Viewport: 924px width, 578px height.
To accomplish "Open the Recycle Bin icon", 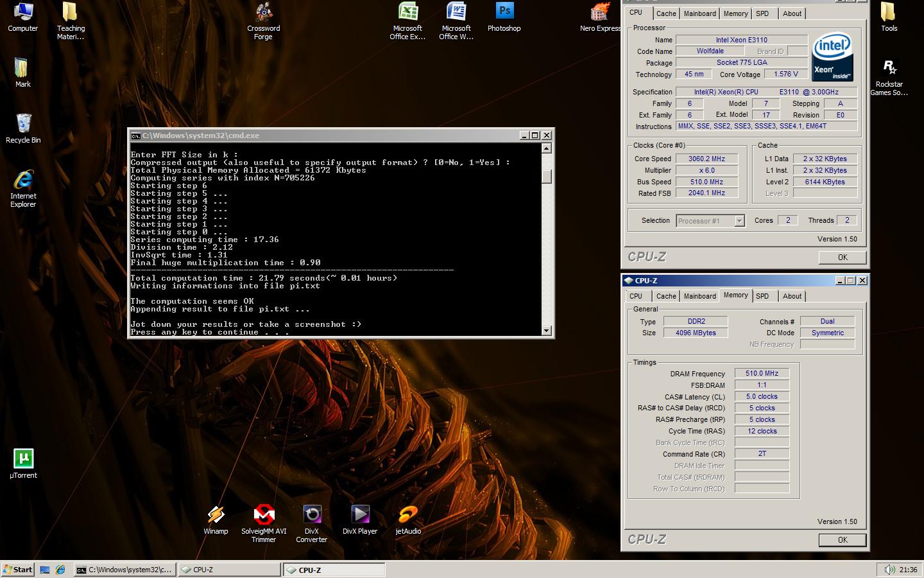I will [x=23, y=128].
